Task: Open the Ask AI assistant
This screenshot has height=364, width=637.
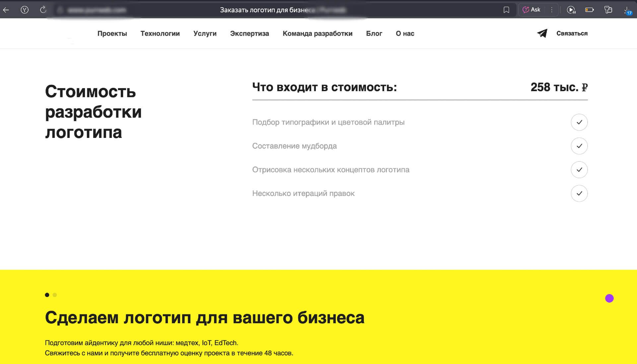Action: (x=532, y=10)
